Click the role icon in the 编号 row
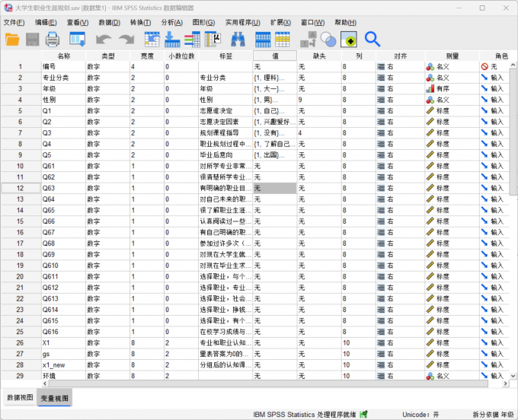This screenshot has width=518, height=420. pos(484,67)
